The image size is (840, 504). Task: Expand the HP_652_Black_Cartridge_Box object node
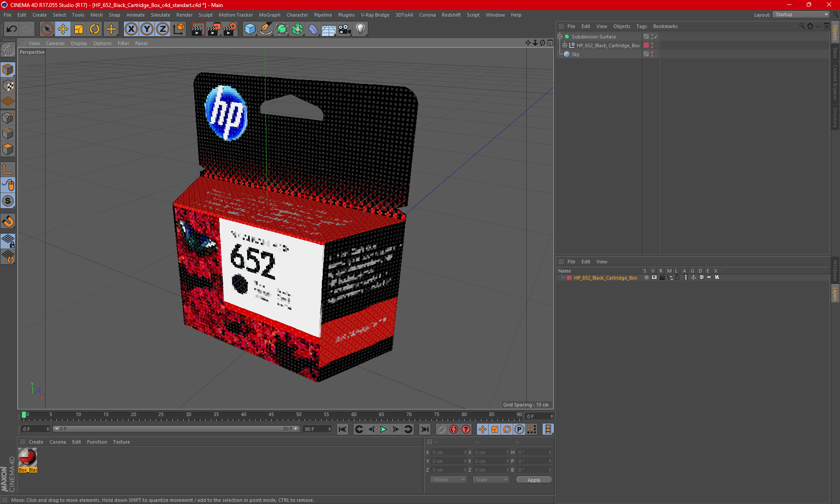point(564,45)
